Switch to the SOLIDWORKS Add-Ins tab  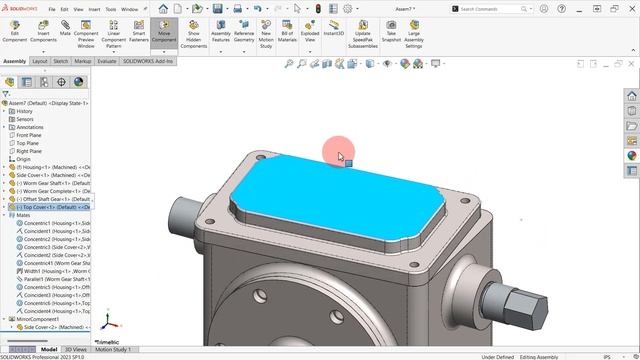coord(148,61)
